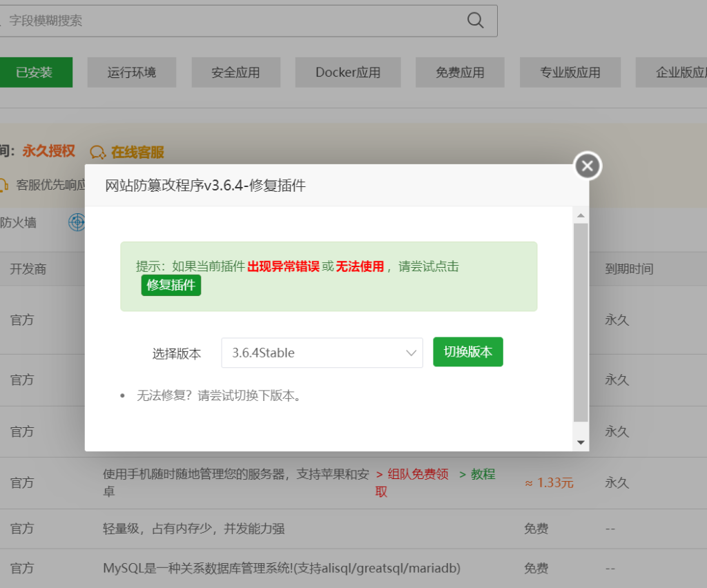
Task: Switch to the 已安装 tab
Action: coord(35,72)
